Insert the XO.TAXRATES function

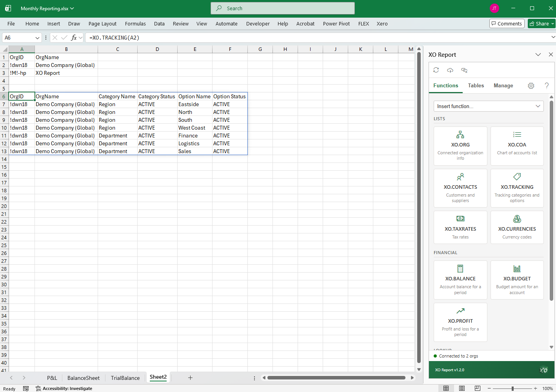(460, 227)
